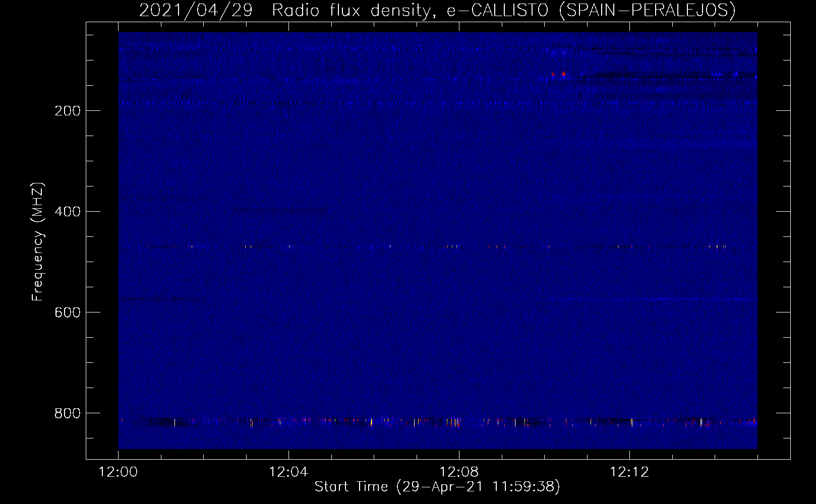Viewport: 816px width, 504px height.
Task: Click the red burst spots near 12:10
Action: (x=558, y=75)
